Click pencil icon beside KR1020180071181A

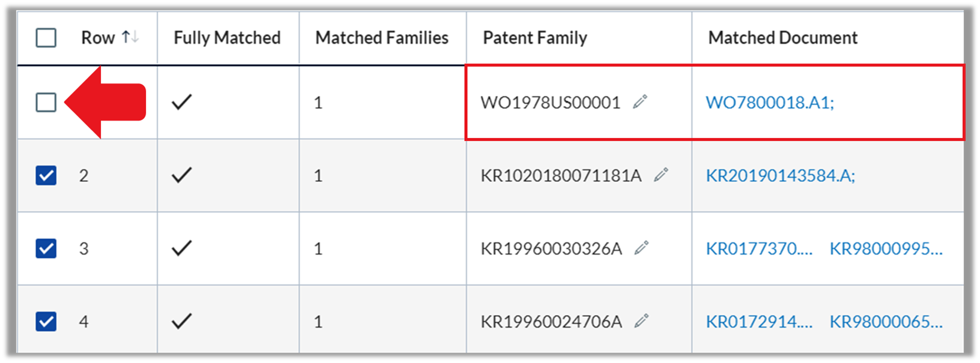click(x=661, y=175)
